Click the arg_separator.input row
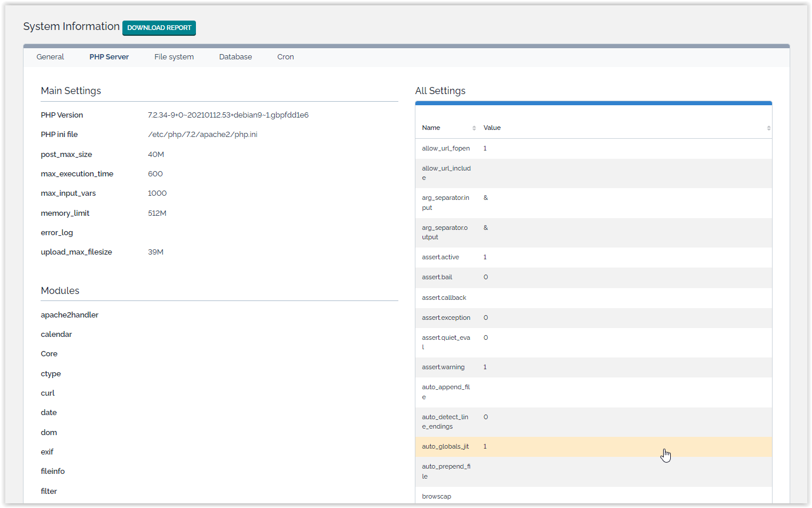812x508 pixels. tap(593, 203)
